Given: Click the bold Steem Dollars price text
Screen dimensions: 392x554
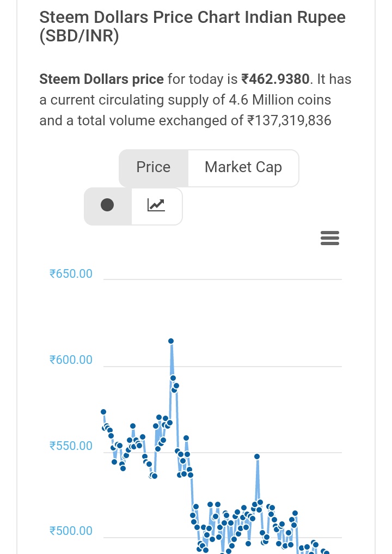Looking at the screenshot, I should (101, 79).
